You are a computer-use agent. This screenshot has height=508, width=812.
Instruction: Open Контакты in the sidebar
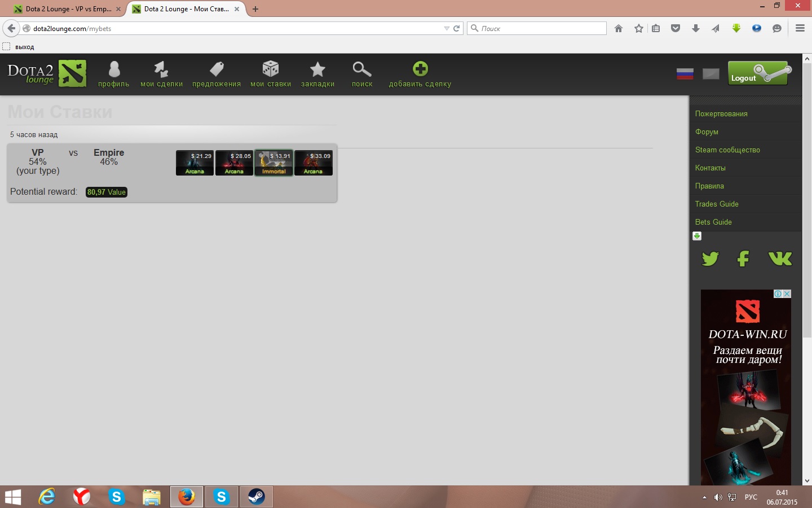pyautogui.click(x=710, y=168)
